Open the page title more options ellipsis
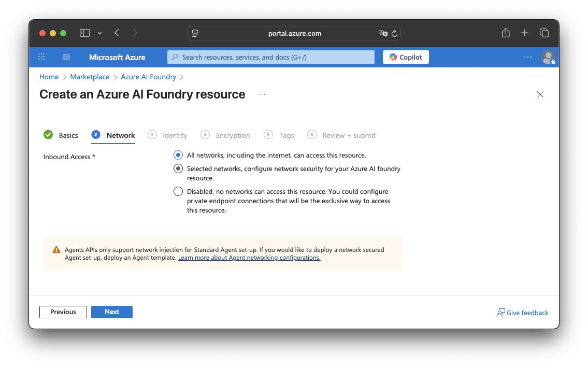Image resolution: width=588 pixels, height=367 pixels. pos(262,94)
